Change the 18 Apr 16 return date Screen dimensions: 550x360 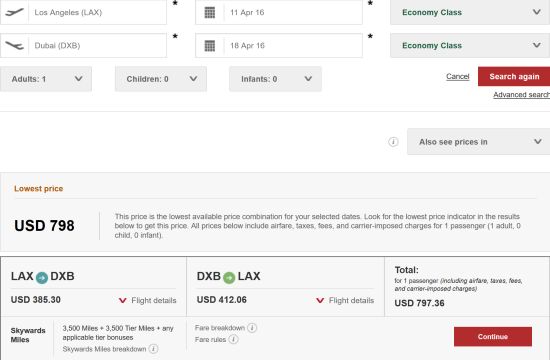pos(279,46)
